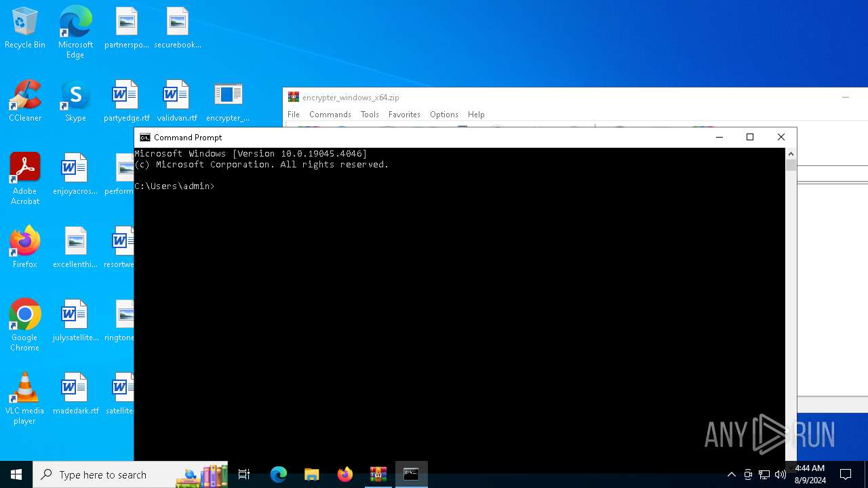868x488 pixels.
Task: Open VLC media player desktop shortcut
Action: point(25,399)
